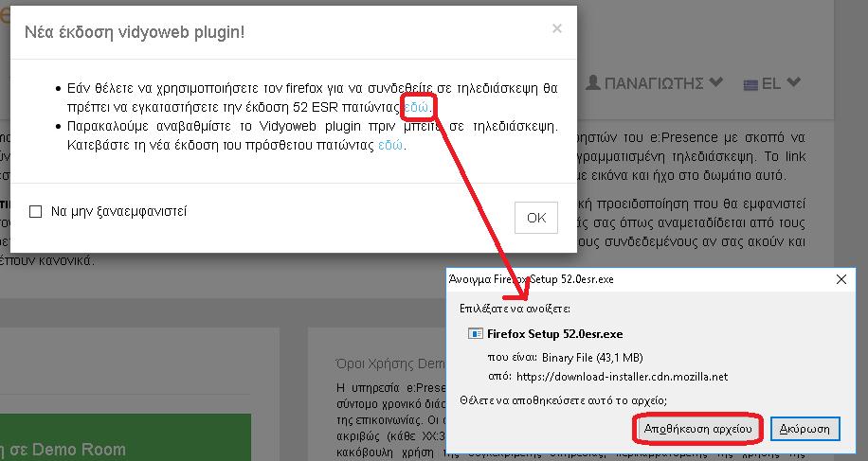Click the source URL download-installer.cdn.mozilla.net
Image resolution: width=868 pixels, height=461 pixels.
(x=623, y=377)
